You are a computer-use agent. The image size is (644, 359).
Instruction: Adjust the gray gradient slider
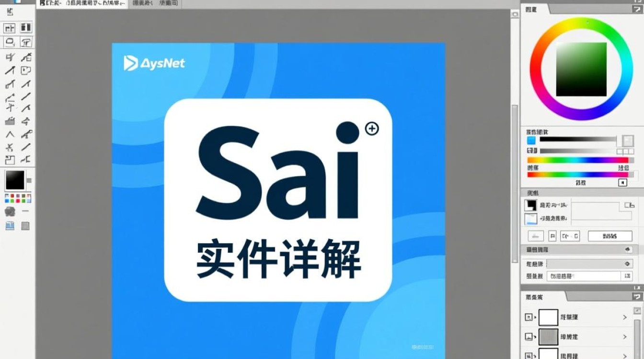coord(578,151)
